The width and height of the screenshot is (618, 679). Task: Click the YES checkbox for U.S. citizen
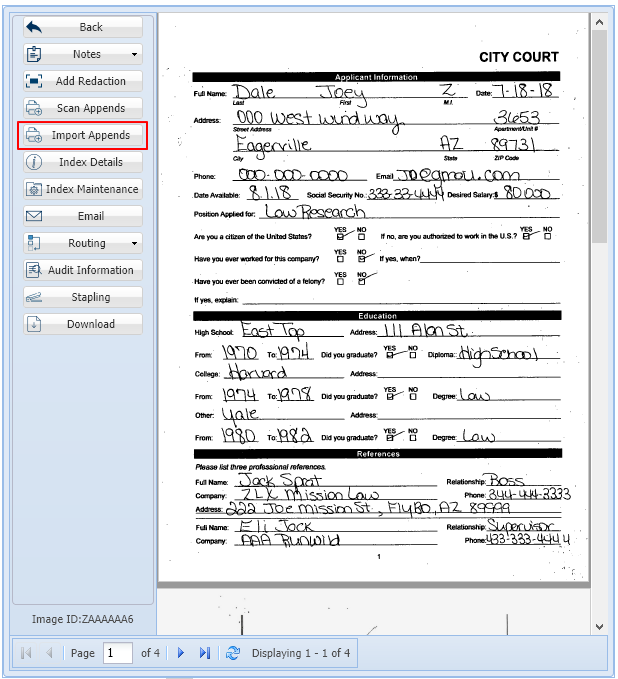(340, 236)
